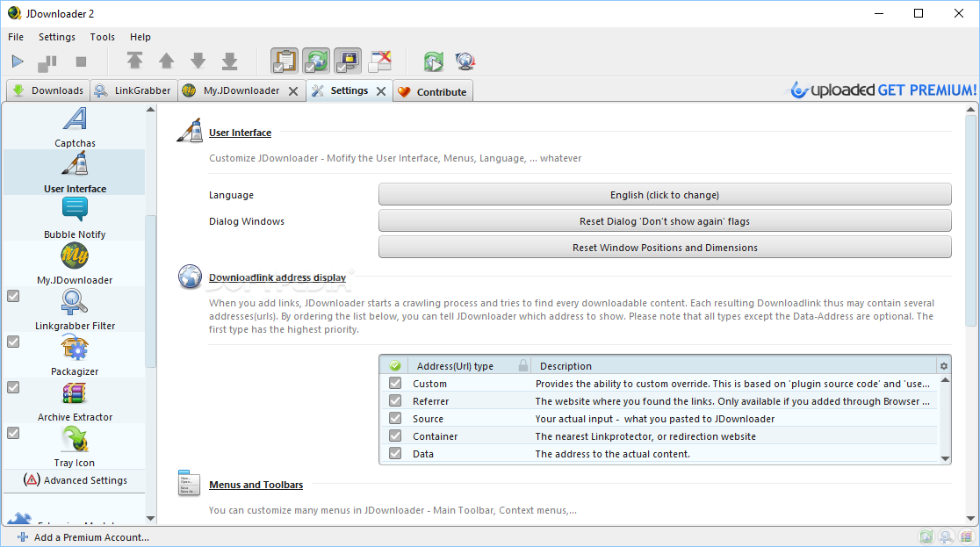The image size is (980, 547).
Task: Click Reset Dialog 'Don't show again' flags
Action: (665, 220)
